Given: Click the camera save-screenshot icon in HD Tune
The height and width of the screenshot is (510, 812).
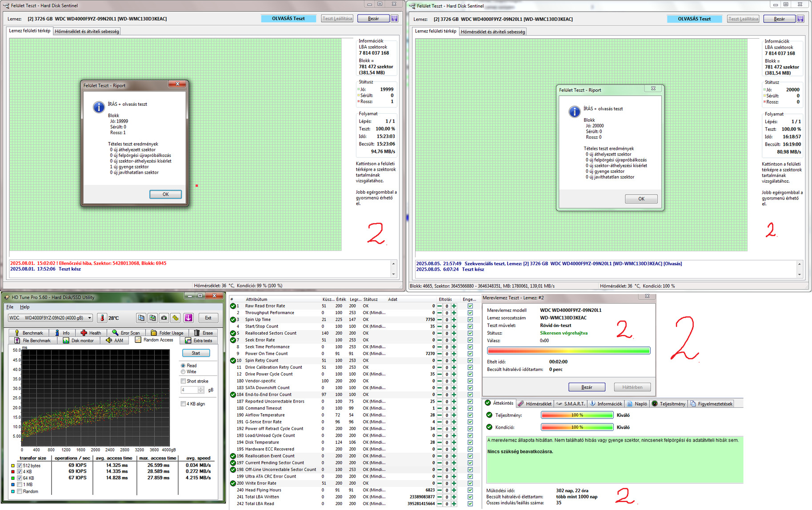Looking at the screenshot, I should [164, 318].
